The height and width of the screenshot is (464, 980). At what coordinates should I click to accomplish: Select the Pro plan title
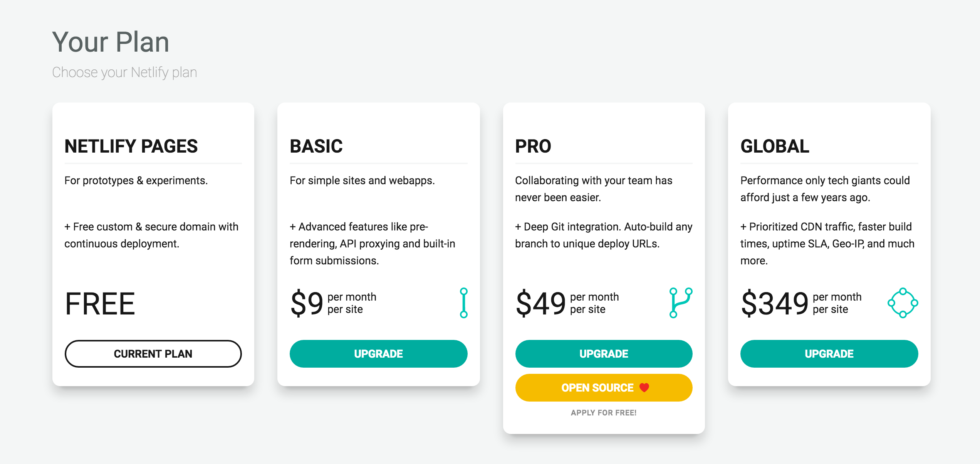[533, 146]
